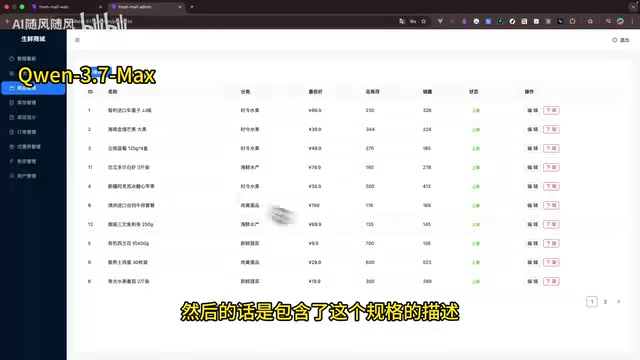Screen dimensions: 640x360
Task: Click the icon beside 订单管理
Action: click(11, 132)
